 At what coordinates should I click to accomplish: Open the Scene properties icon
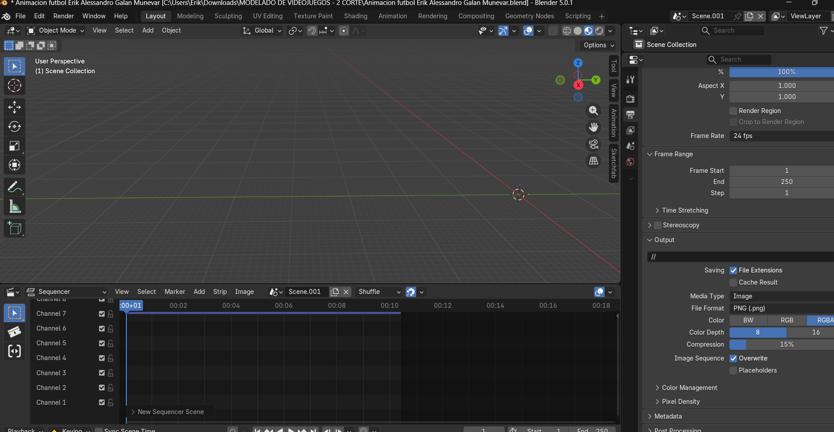tap(630, 146)
